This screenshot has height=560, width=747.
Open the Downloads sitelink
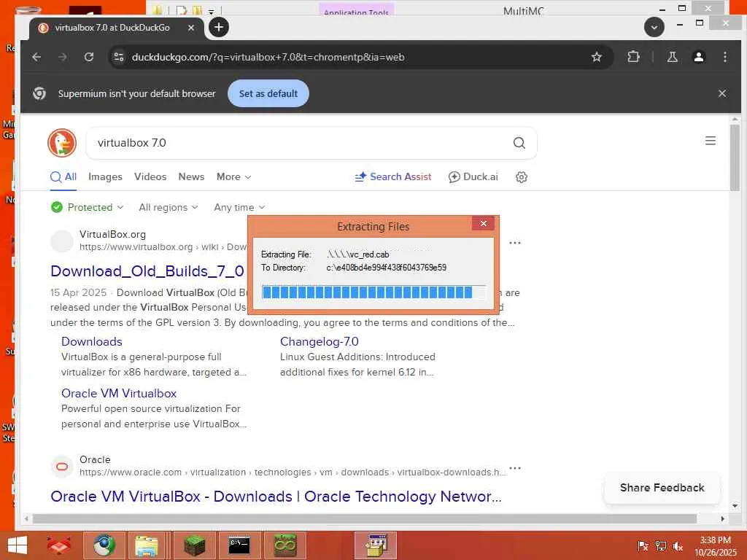pyautogui.click(x=91, y=341)
